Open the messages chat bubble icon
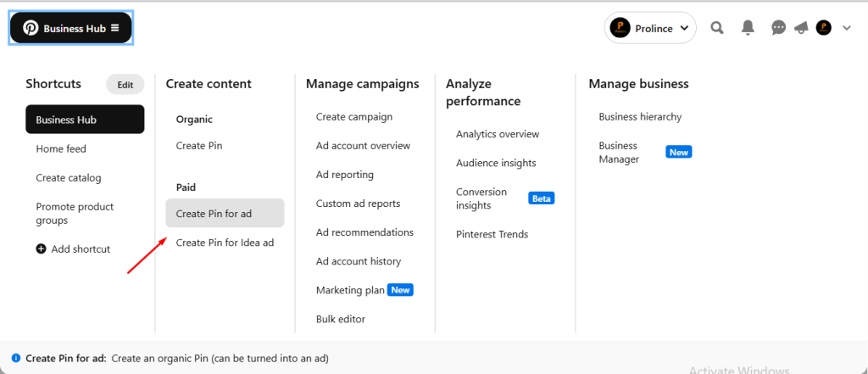The width and height of the screenshot is (868, 374). (778, 28)
